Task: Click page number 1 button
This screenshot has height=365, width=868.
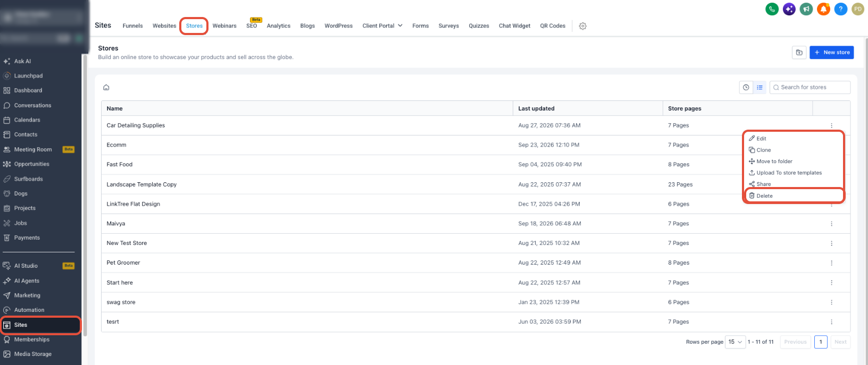Action: 821,342
